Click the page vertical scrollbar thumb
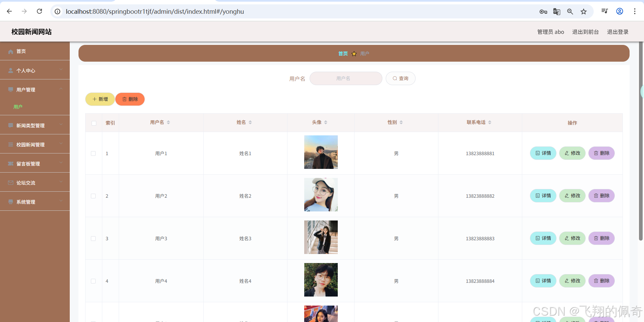Screen dimensions: 644x322 coord(641,141)
